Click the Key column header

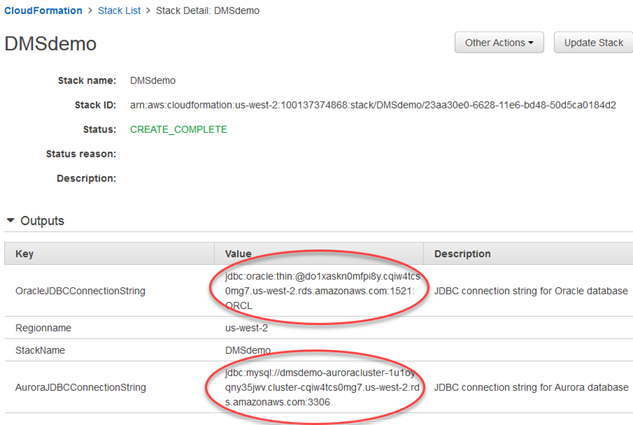25,254
